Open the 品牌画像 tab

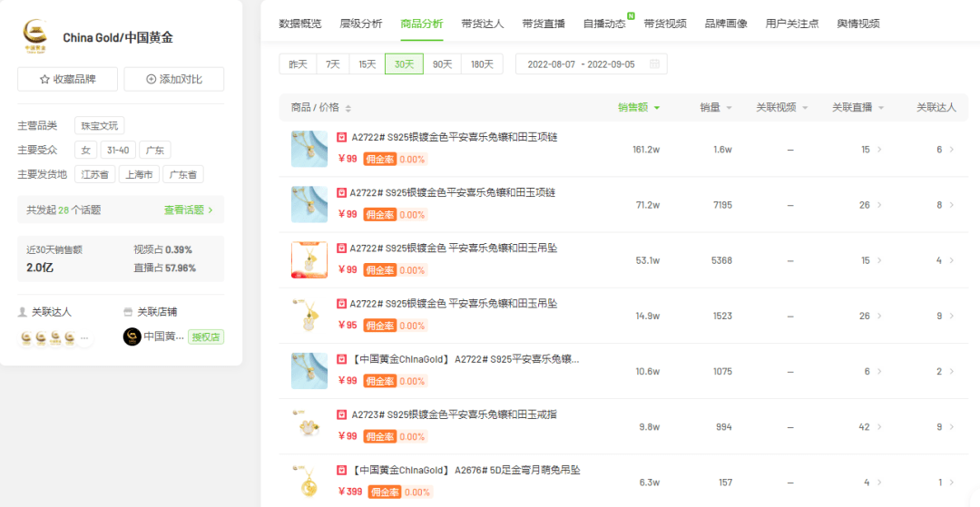point(726,24)
